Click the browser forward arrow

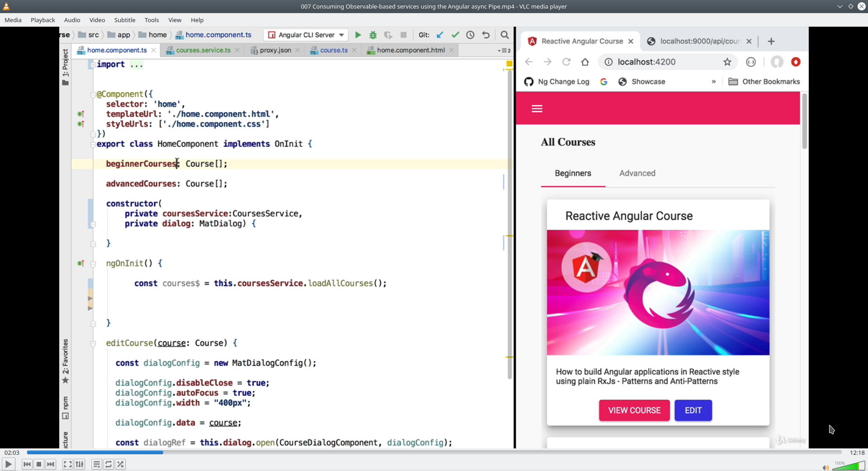pyautogui.click(x=547, y=62)
